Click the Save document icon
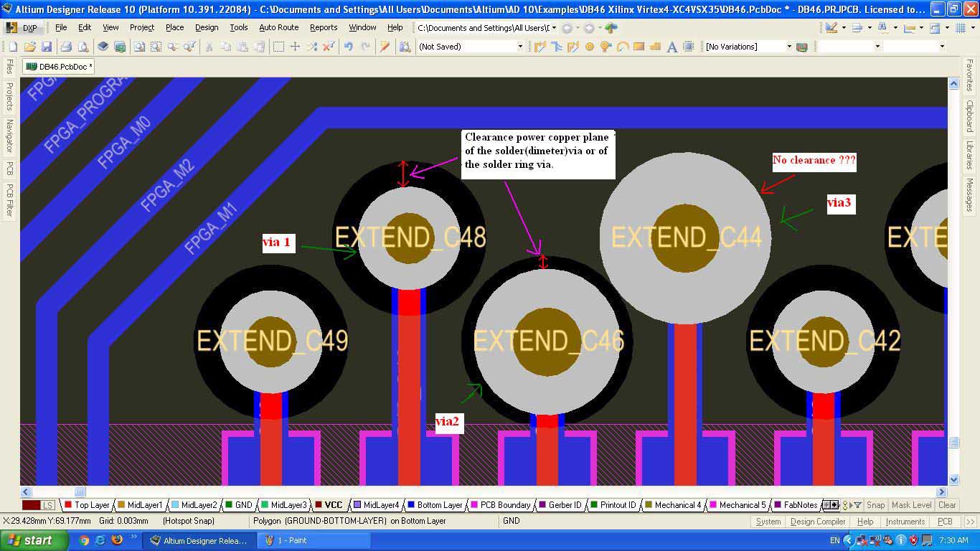 pos(47,47)
